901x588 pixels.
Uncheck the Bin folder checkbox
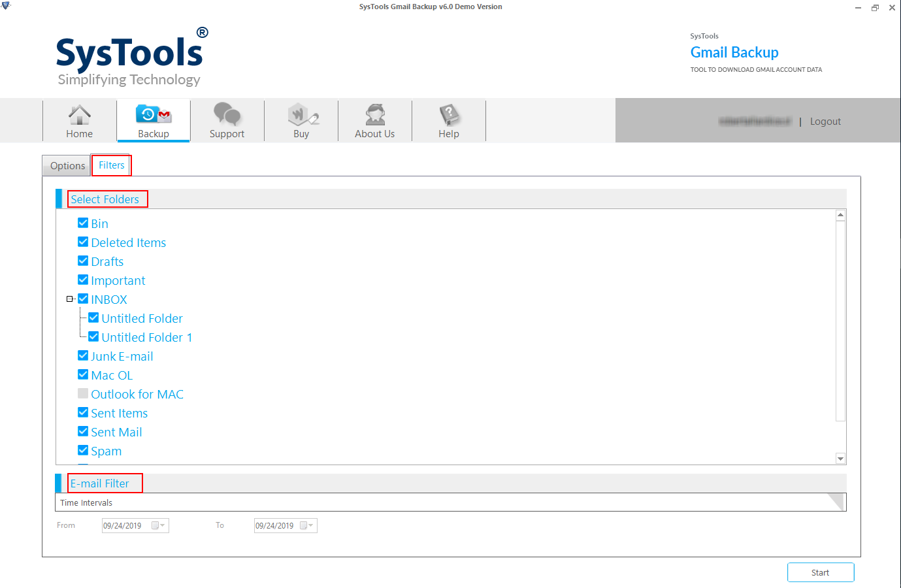click(83, 223)
